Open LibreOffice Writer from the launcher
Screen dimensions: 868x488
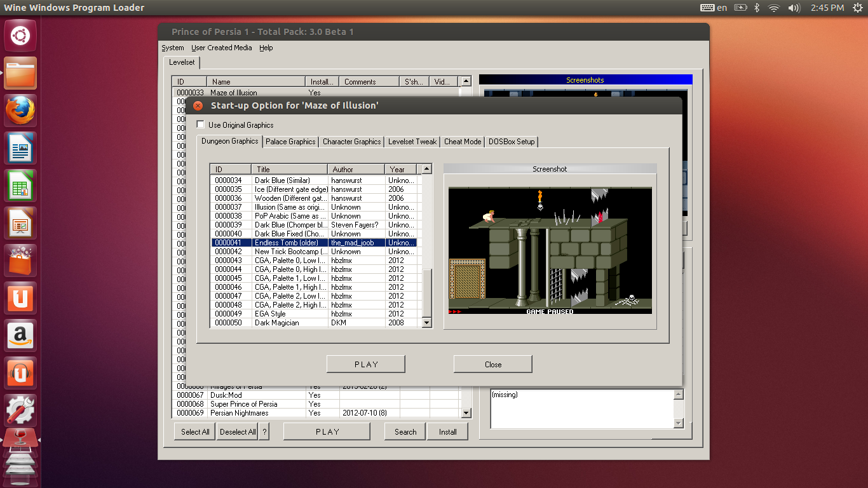tap(21, 148)
